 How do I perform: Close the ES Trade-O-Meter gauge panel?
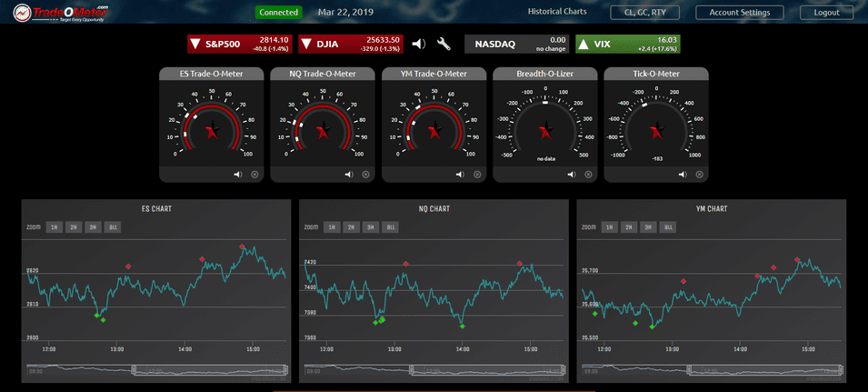pyautogui.click(x=254, y=175)
